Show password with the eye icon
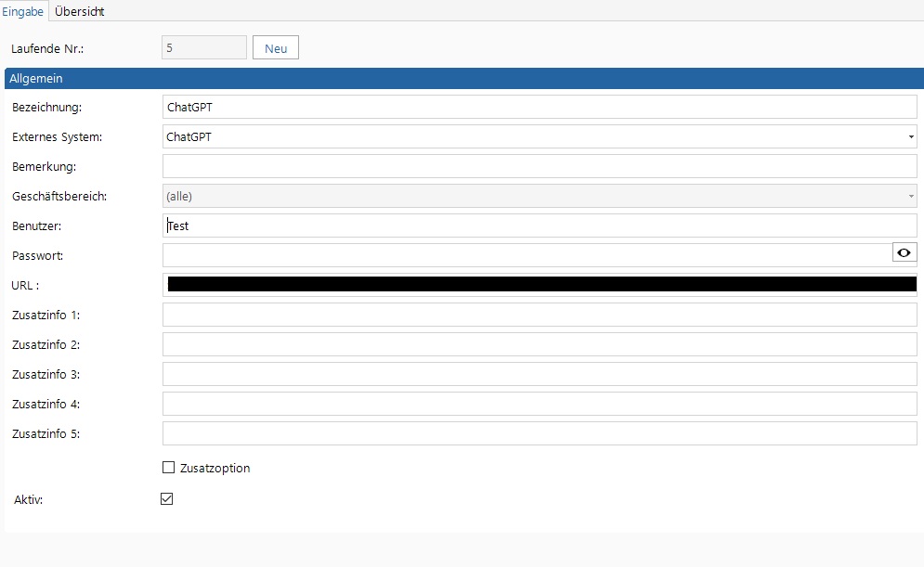The width and height of the screenshot is (924, 567). click(904, 252)
